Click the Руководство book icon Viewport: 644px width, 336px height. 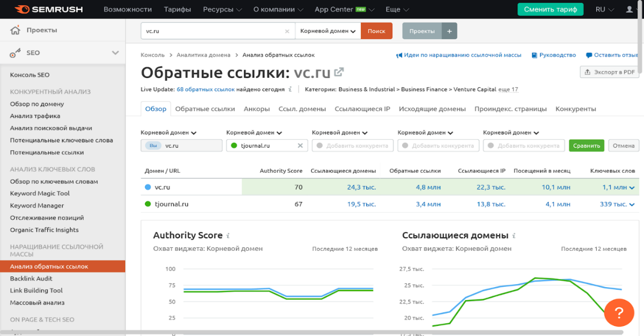click(x=535, y=55)
